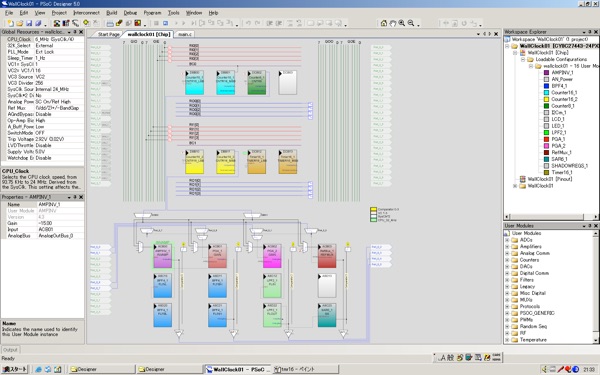Screen dimensions: 600x375
Task: Select the empty white DCB03 digital block
Action: tap(287, 82)
